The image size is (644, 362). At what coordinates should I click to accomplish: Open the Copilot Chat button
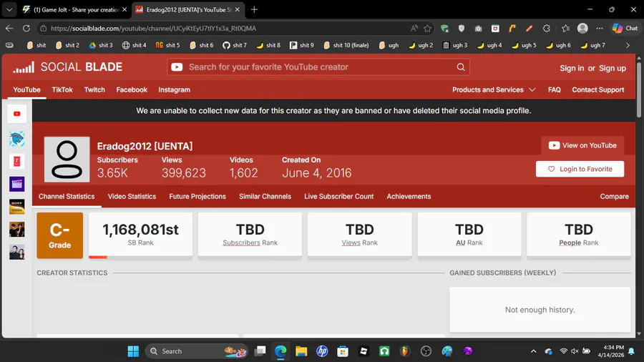pyautogui.click(x=625, y=29)
